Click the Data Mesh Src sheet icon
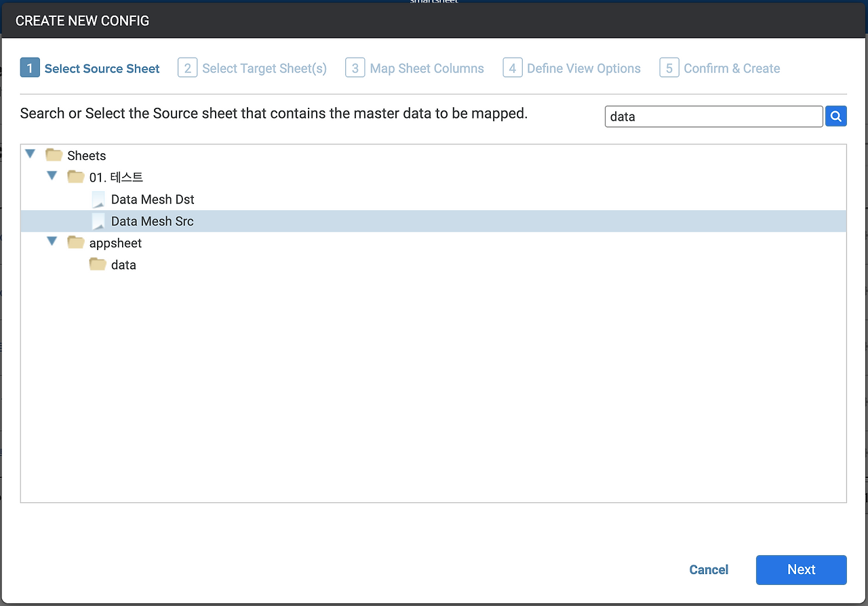868x606 pixels. click(98, 221)
